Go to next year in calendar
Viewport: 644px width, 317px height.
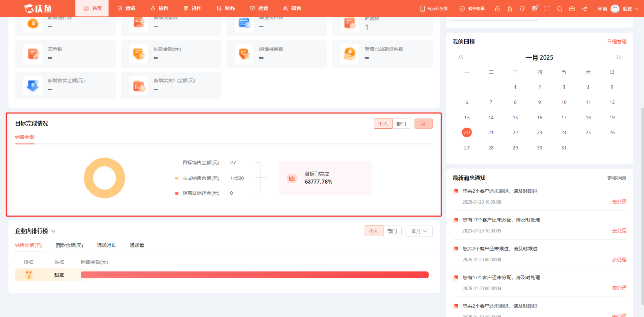point(619,57)
